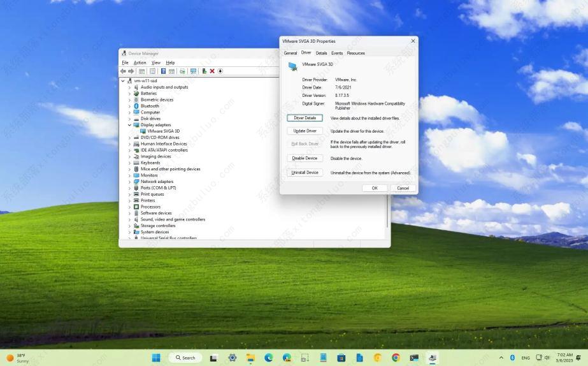Screen dimensions: 588x366
Task: Click the Scan for hardware changes toolbar icon
Action: pyautogui.click(x=193, y=71)
